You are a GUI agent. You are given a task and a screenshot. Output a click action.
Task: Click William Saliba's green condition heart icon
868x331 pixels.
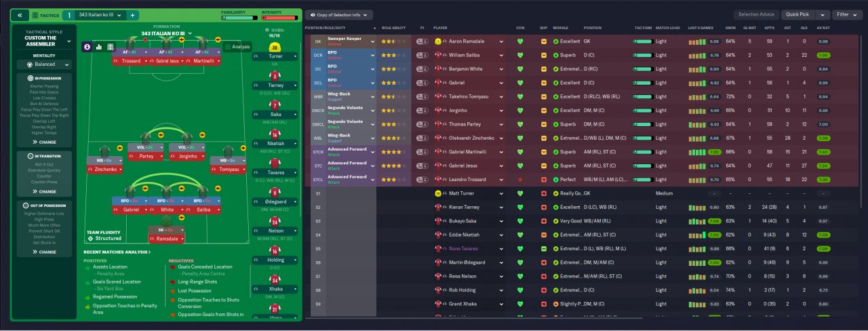(520, 56)
